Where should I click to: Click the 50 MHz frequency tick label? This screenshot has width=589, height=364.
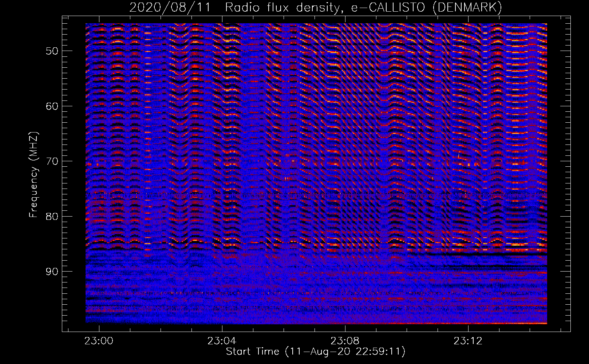[x=52, y=51]
